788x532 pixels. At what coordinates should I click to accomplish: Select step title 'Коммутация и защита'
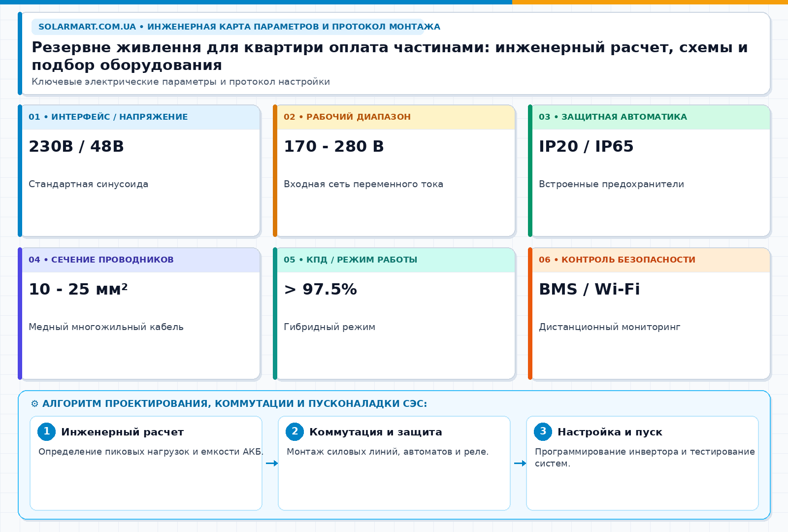point(376,432)
